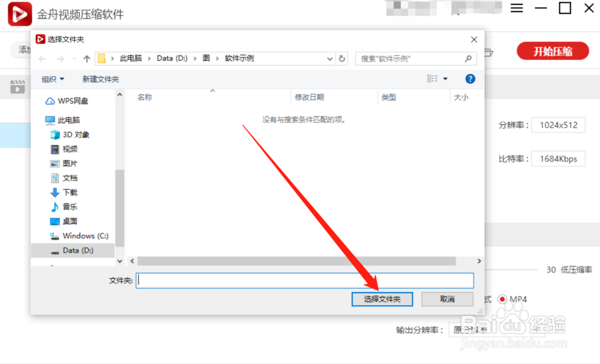This screenshot has height=364, width=600.
Task: Click the 开始压缩 button
Action: pos(553,51)
